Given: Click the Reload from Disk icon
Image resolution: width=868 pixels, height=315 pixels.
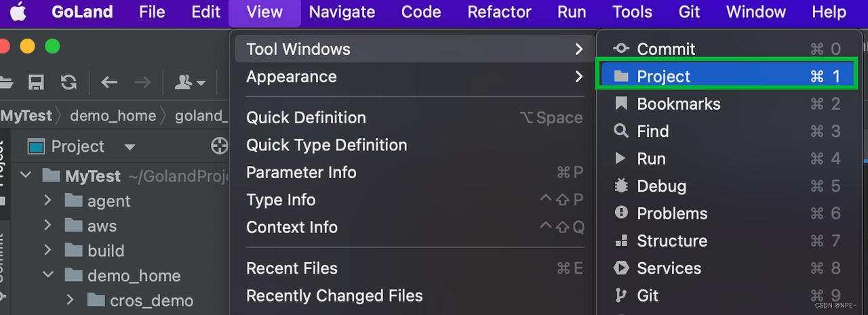Looking at the screenshot, I should point(68,83).
